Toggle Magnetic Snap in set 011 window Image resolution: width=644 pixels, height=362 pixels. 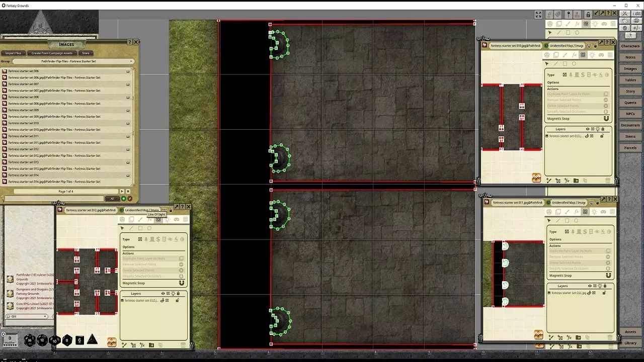click(608, 276)
